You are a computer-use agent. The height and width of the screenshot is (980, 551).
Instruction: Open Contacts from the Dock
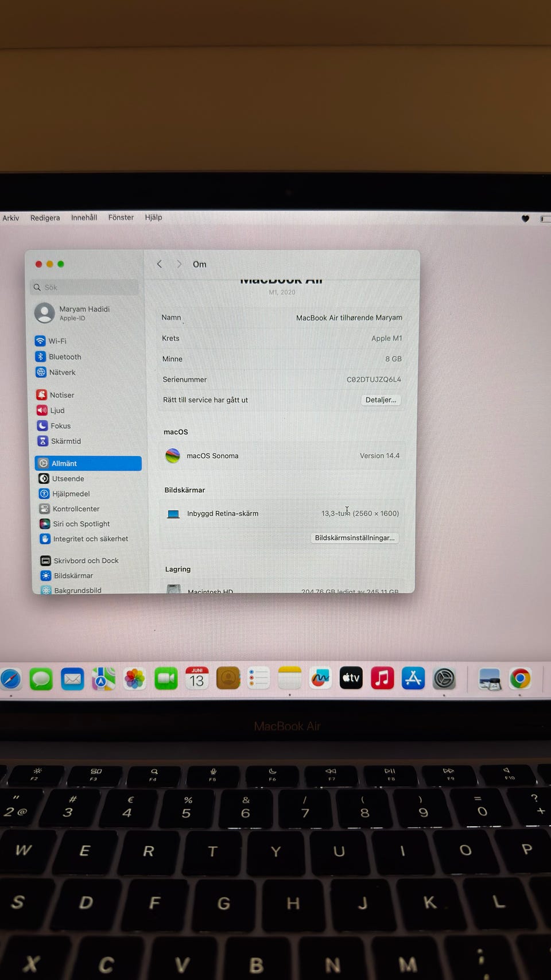[228, 678]
